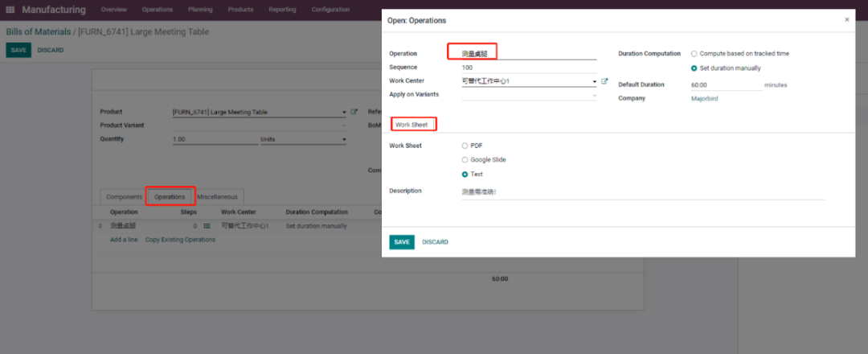The width and height of the screenshot is (868, 354).
Task: Select Compute based on tracked time
Action: (694, 54)
